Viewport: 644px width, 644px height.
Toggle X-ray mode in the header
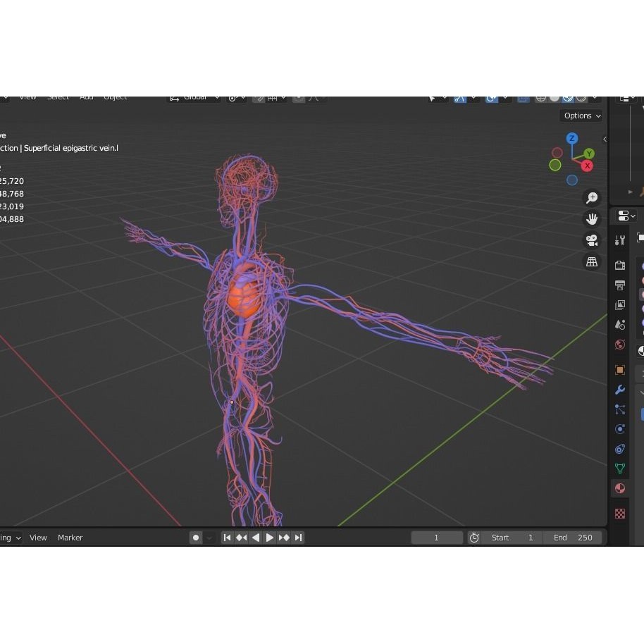[x=523, y=98]
